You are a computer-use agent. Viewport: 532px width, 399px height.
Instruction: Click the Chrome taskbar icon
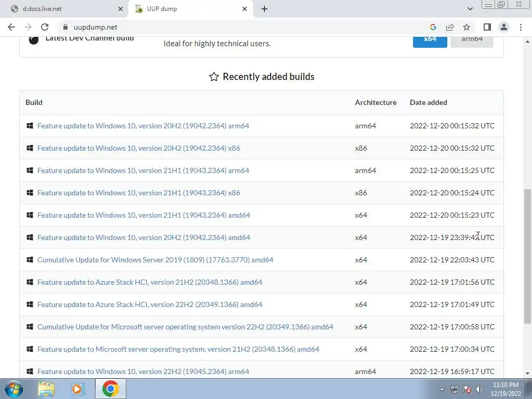coord(110,389)
